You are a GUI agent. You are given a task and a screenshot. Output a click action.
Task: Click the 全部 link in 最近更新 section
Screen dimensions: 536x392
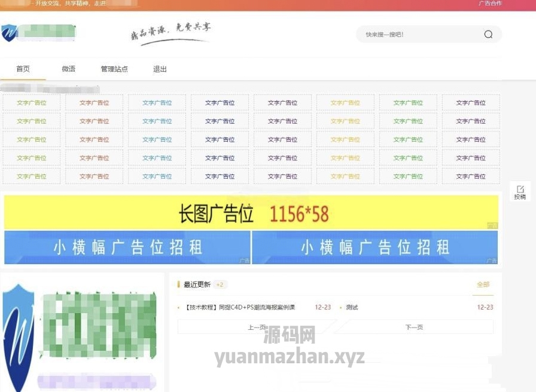tap(483, 286)
